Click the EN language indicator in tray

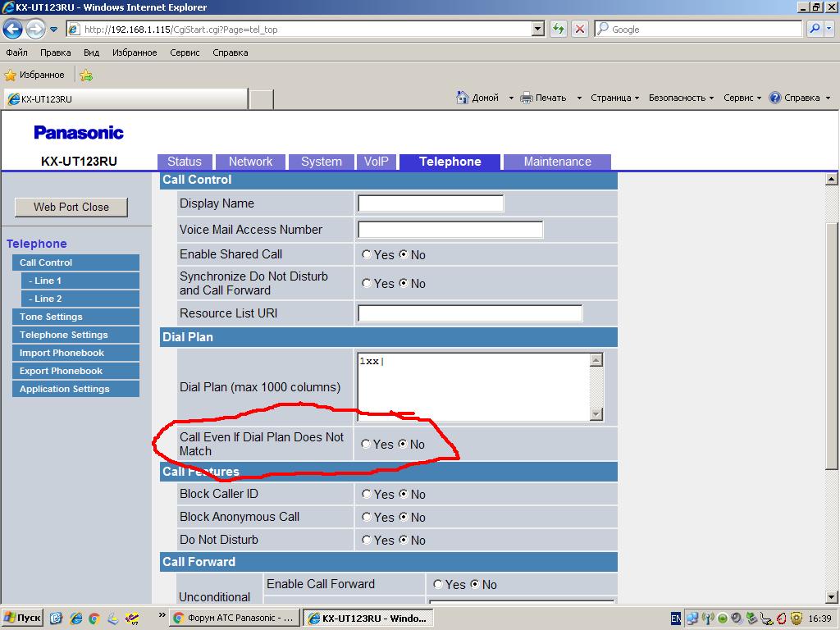(676, 619)
